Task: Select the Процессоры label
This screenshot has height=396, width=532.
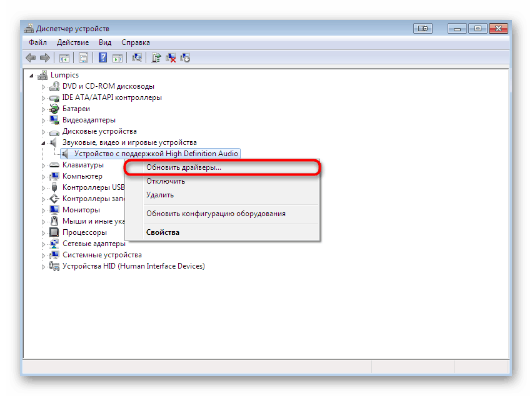Action: point(84,232)
